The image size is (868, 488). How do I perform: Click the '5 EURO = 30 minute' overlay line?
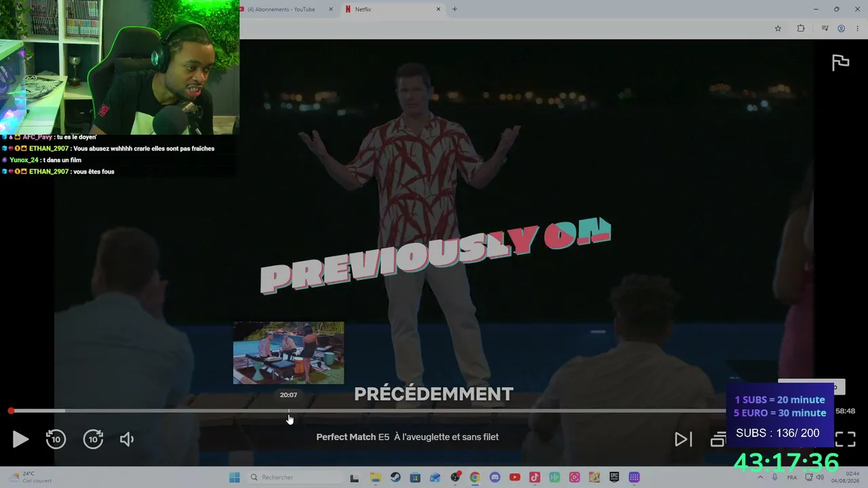point(780,413)
